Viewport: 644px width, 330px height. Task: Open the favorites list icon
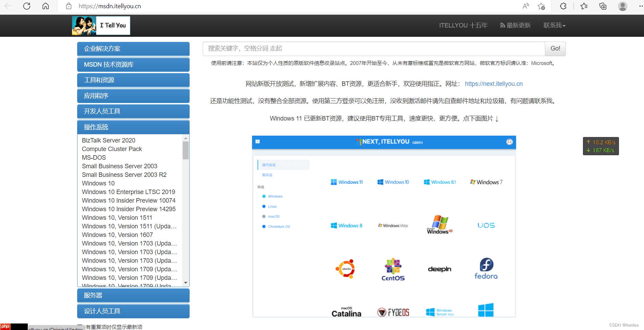pos(584,6)
